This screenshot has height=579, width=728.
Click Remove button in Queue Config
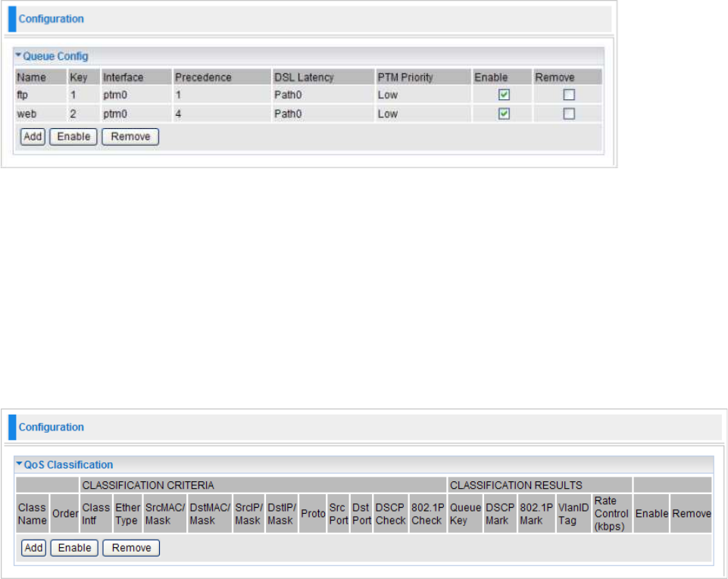(x=130, y=136)
